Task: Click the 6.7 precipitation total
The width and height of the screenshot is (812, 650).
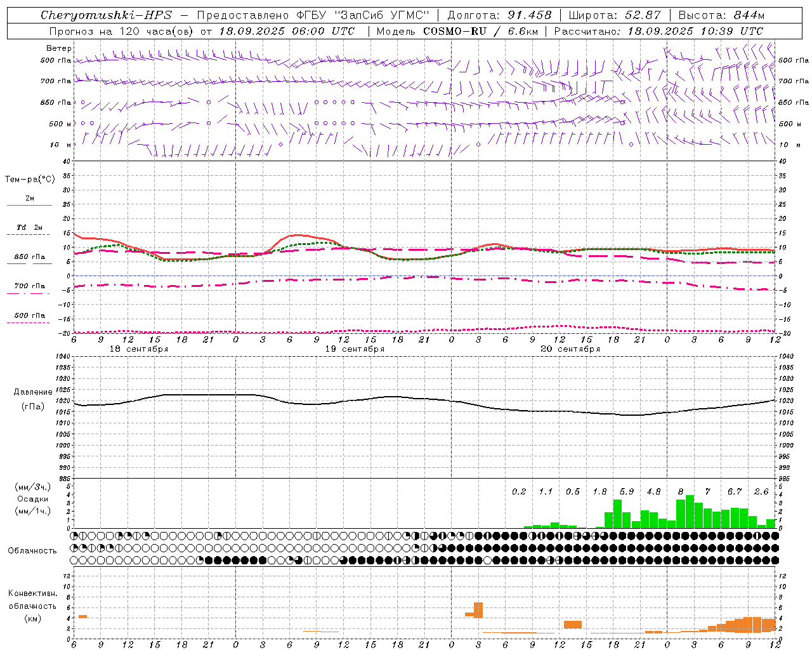Action: pyautogui.click(x=735, y=492)
